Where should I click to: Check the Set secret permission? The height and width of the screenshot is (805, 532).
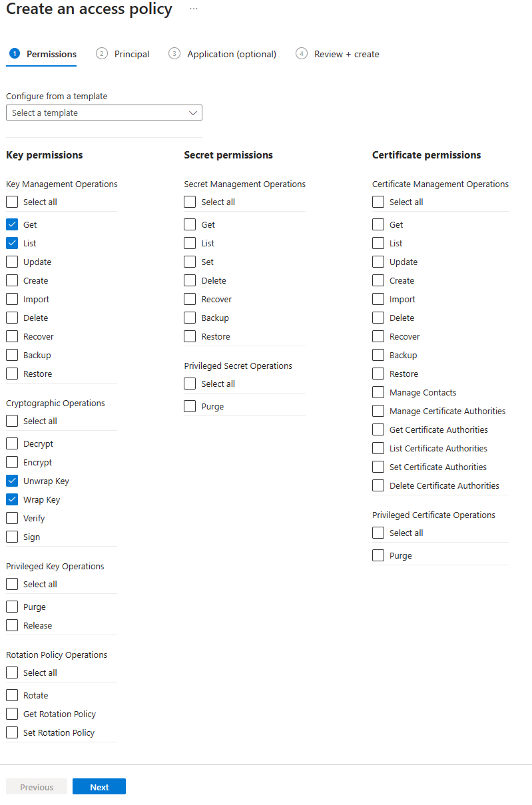click(x=190, y=262)
